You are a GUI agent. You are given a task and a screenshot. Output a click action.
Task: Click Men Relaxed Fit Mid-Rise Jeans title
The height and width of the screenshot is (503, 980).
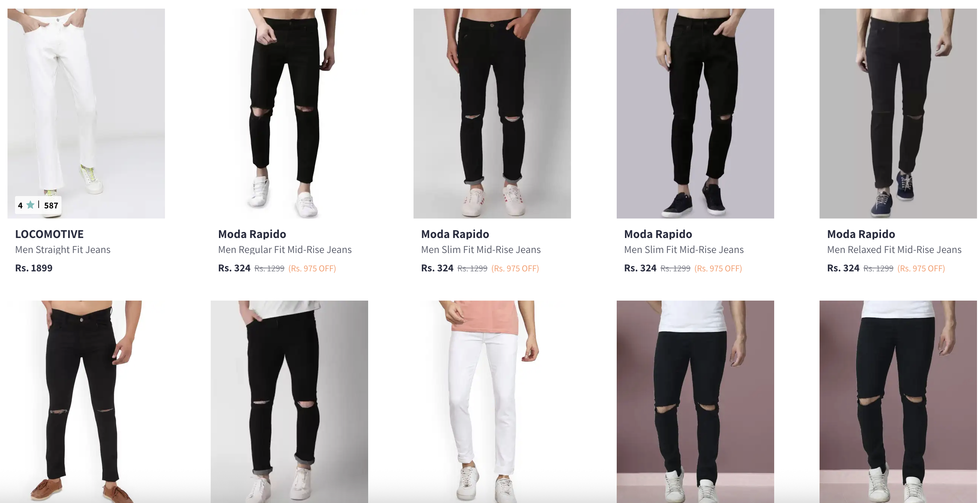tap(895, 250)
